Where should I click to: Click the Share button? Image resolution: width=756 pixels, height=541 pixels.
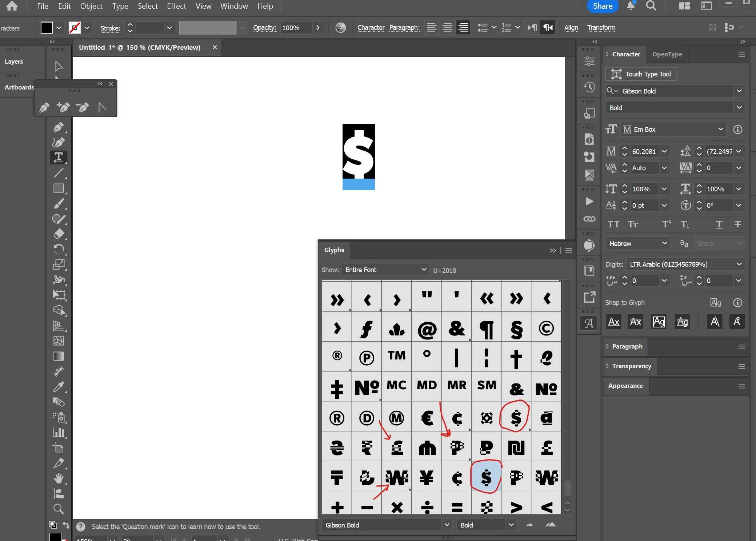tap(602, 6)
